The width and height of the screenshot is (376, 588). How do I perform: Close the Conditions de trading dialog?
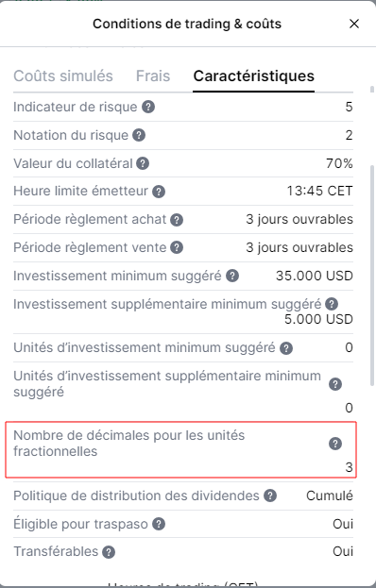(x=354, y=24)
